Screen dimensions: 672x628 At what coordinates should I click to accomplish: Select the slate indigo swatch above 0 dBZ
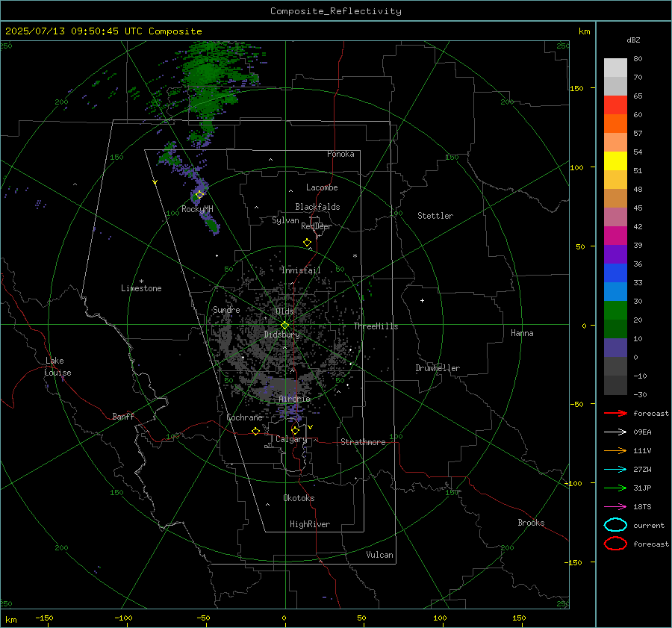pyautogui.click(x=615, y=348)
